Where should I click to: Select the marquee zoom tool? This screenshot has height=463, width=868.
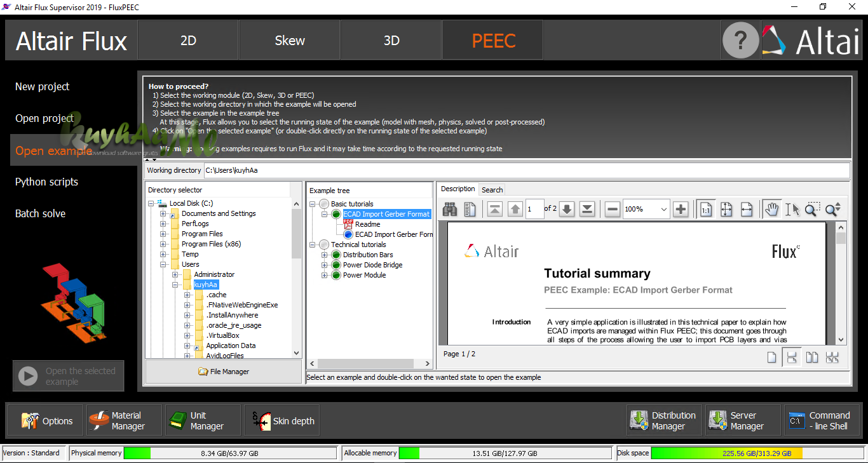click(811, 209)
